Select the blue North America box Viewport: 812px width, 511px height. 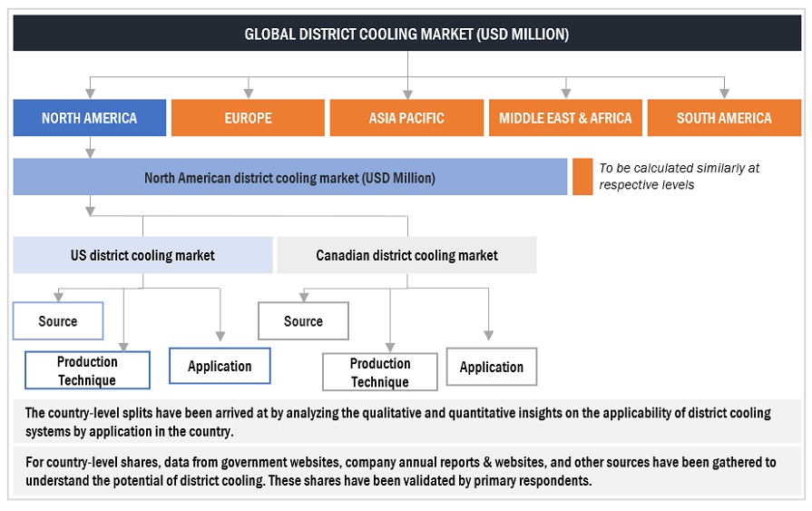point(90,118)
